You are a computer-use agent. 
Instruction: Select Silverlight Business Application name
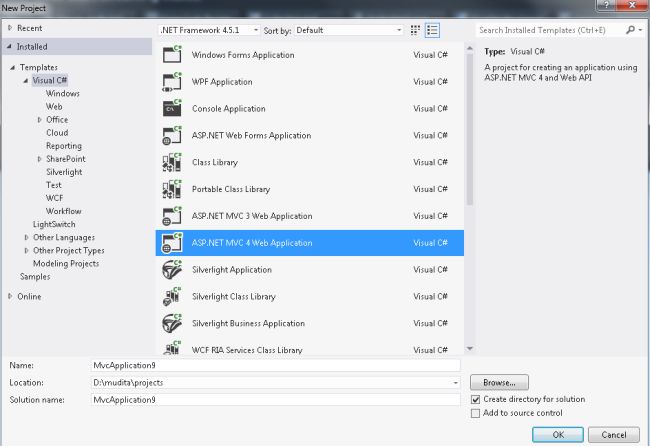[x=248, y=323]
